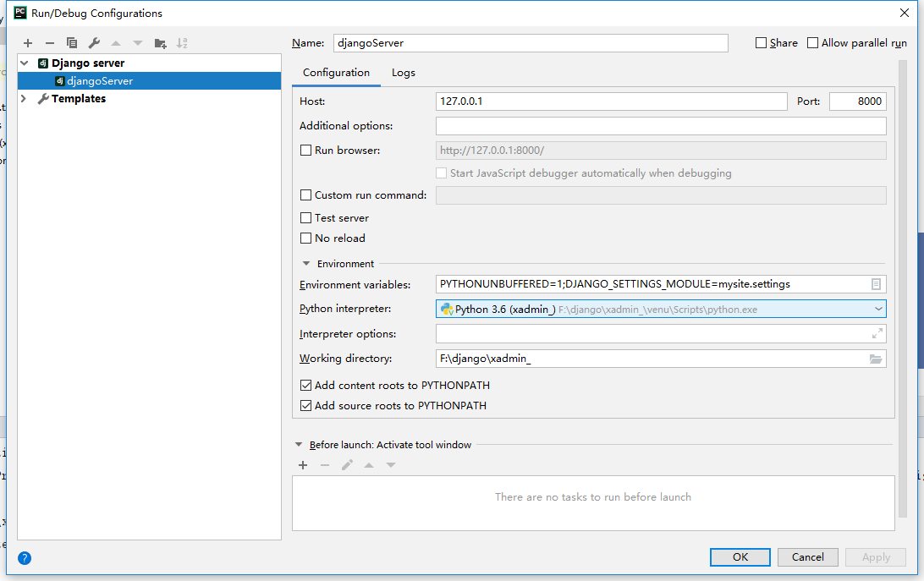Image resolution: width=924 pixels, height=581 pixels.
Task: Enable Allow parallel run checkbox
Action: [x=812, y=43]
